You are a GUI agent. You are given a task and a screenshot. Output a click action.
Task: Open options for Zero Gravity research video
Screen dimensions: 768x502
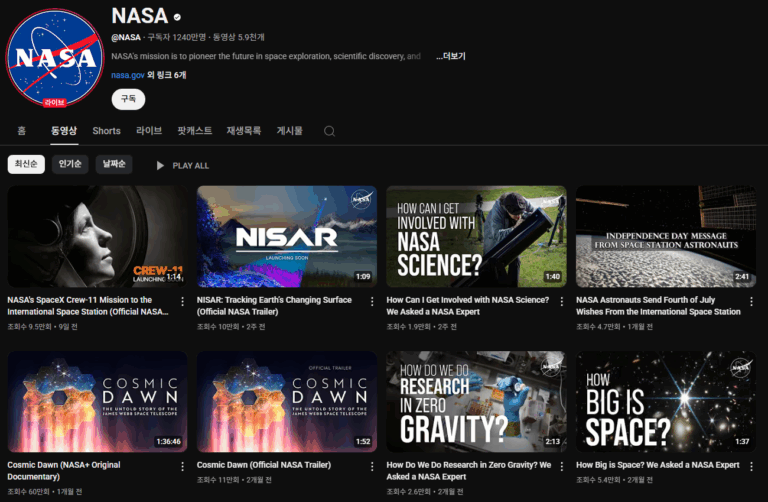[x=562, y=466]
